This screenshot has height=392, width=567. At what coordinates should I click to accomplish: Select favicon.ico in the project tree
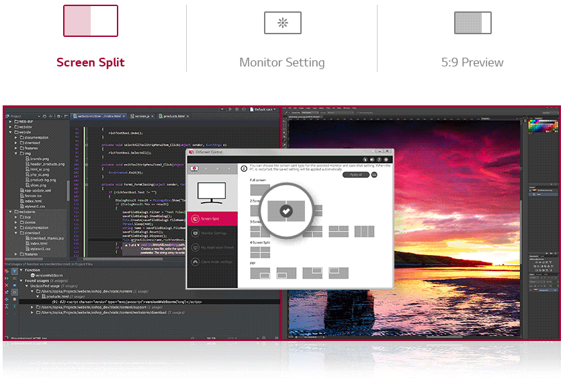coord(32,196)
